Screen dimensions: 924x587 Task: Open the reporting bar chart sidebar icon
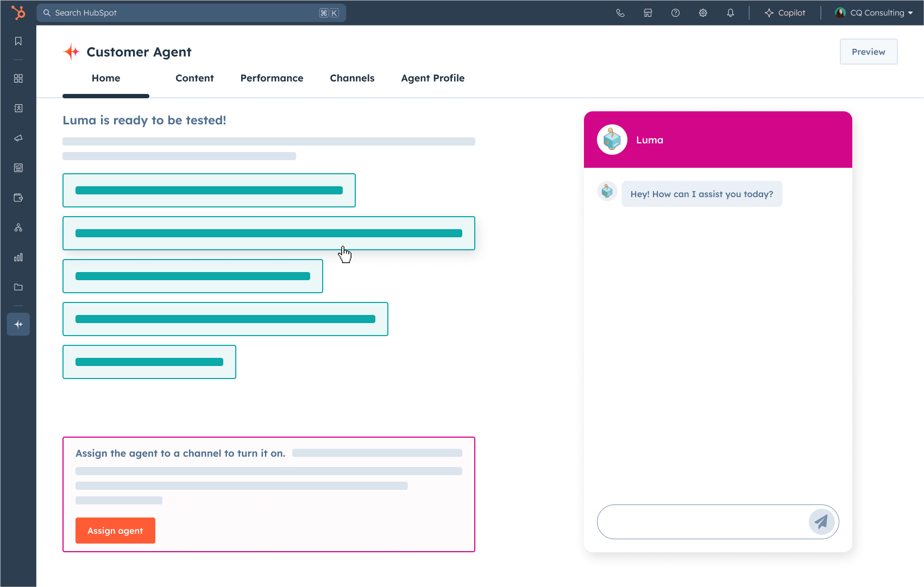point(18,257)
